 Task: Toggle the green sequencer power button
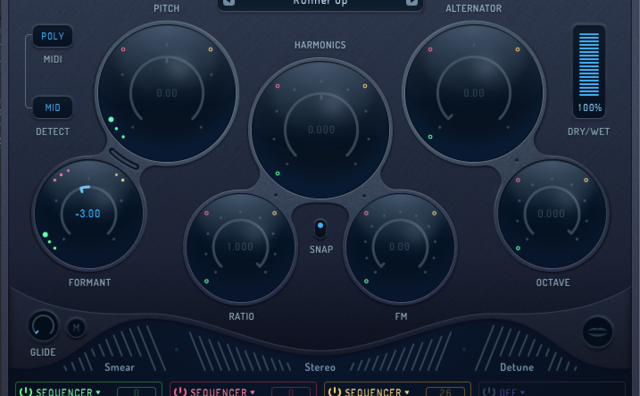point(26,391)
